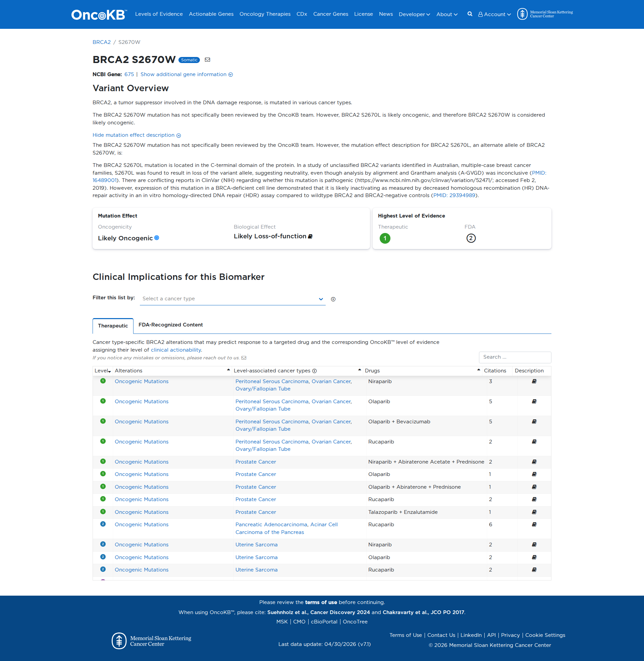
Task: Sort by Level-associated cancer types column
Action: pyautogui.click(x=297, y=371)
